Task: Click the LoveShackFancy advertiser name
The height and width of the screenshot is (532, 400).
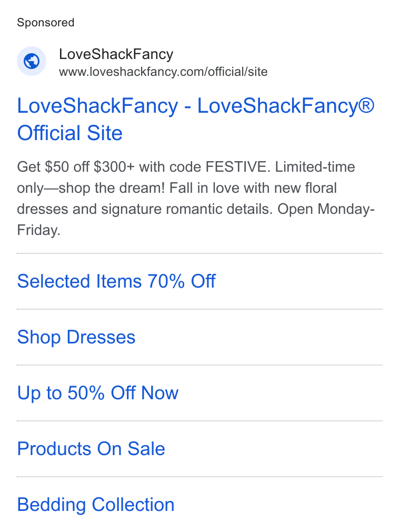Action: tap(116, 54)
